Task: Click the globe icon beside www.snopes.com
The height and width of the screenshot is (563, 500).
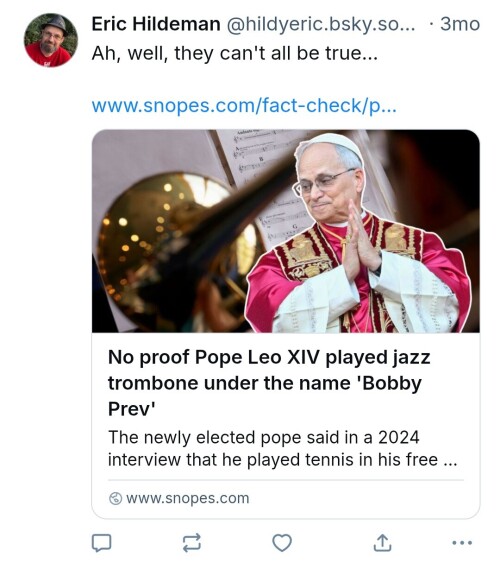Action: [x=115, y=498]
